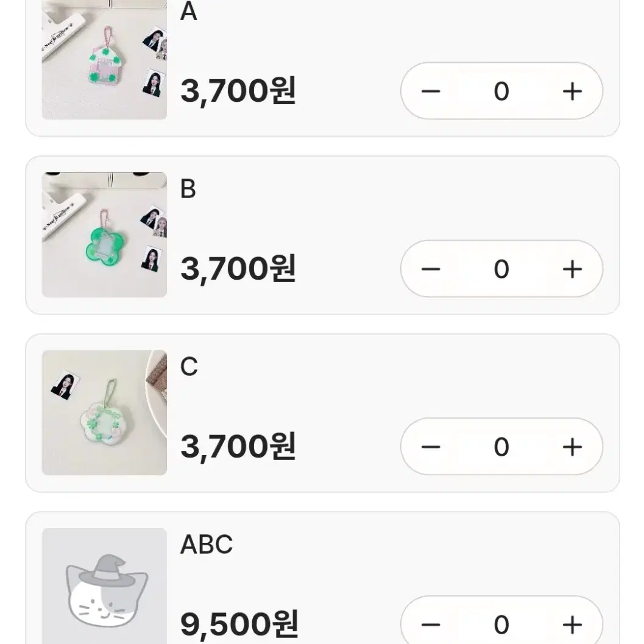Open item B green flower keyring photo
644x644 pixels.
(x=104, y=235)
